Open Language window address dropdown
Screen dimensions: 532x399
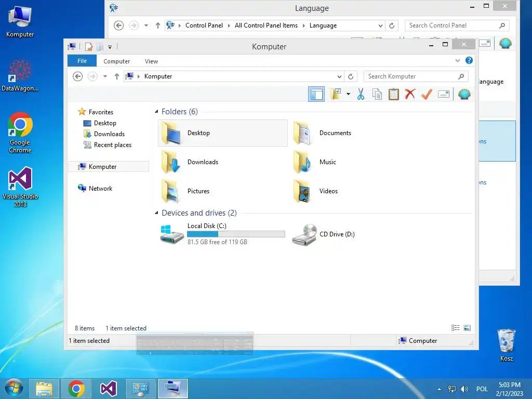(380, 25)
